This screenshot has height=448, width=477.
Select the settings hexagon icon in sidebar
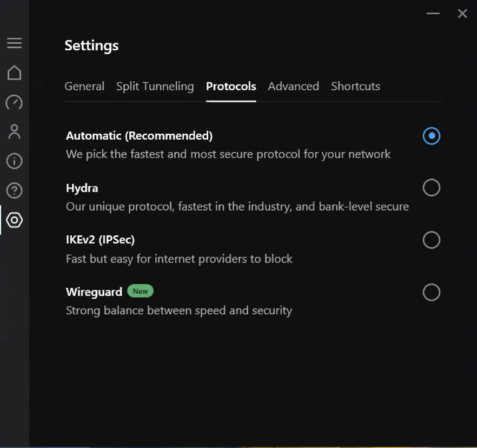14,220
